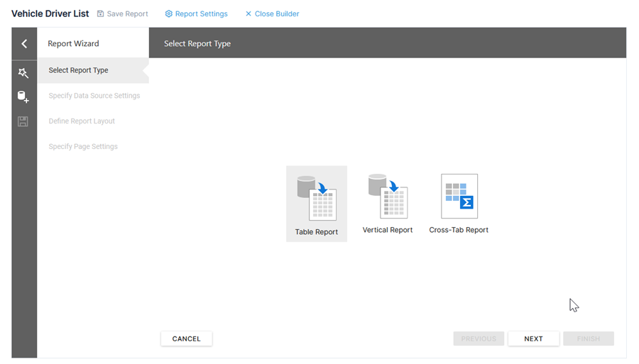Jump to the Specify Page Settings step

[83, 147]
